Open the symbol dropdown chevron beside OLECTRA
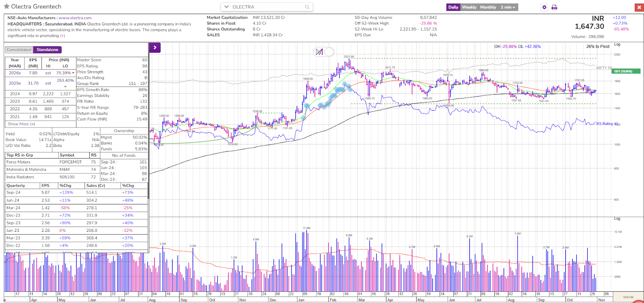644x303 pixels. click(x=227, y=7)
